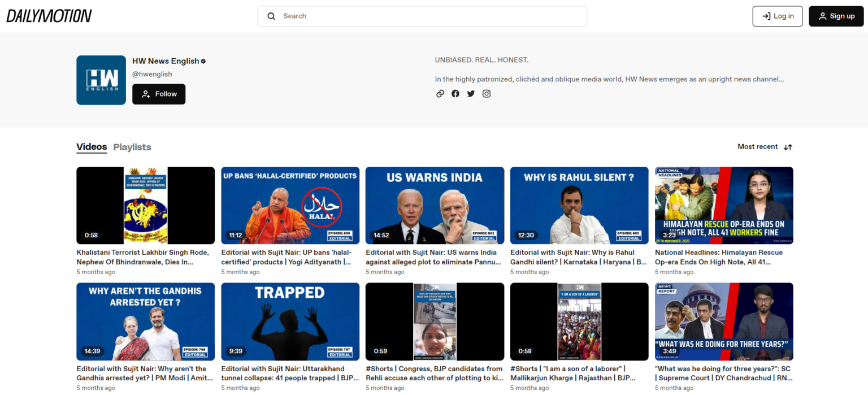Toggle sort order arrows icon
Image resolution: width=868 pixels, height=395 pixels.
(x=788, y=147)
